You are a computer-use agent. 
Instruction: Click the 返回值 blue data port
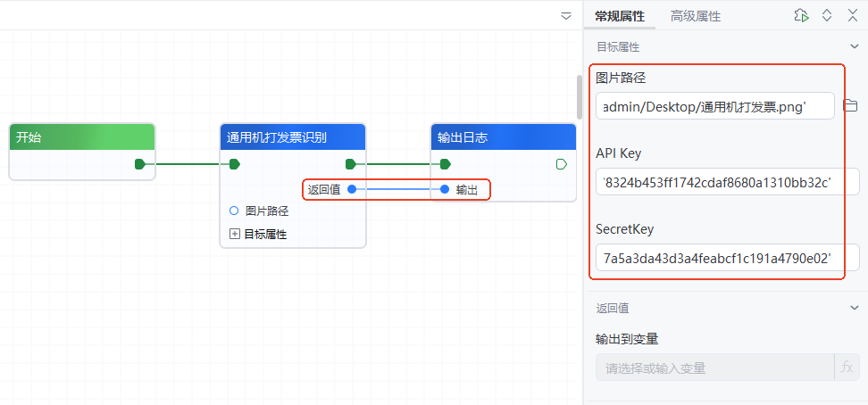coord(352,189)
